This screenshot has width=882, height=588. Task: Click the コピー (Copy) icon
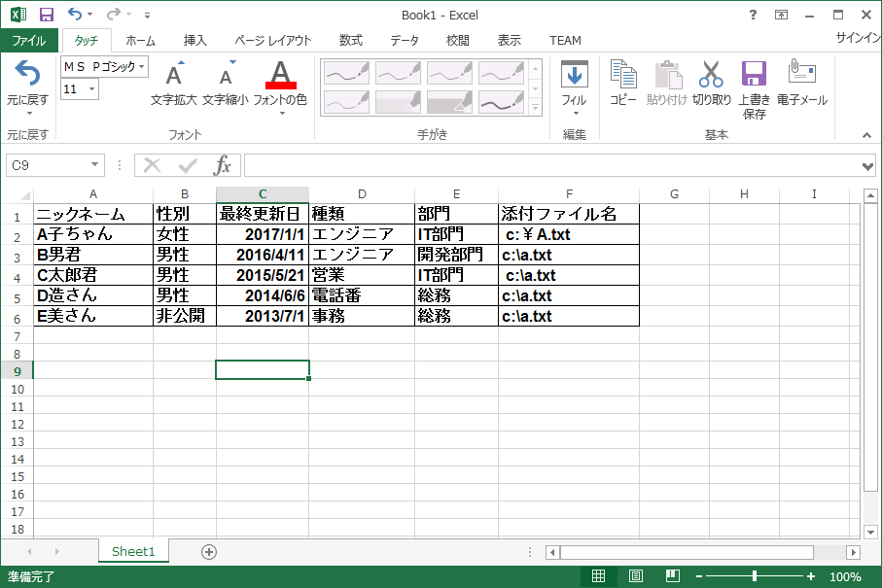click(623, 75)
